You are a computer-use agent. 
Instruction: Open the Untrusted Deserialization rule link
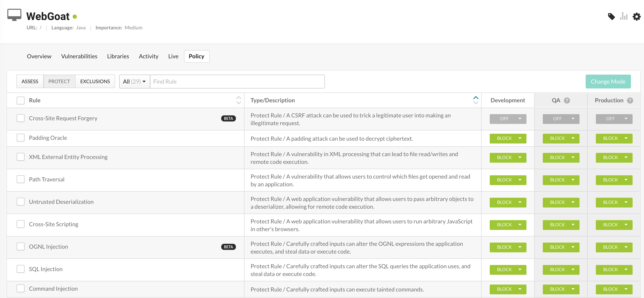click(x=61, y=202)
